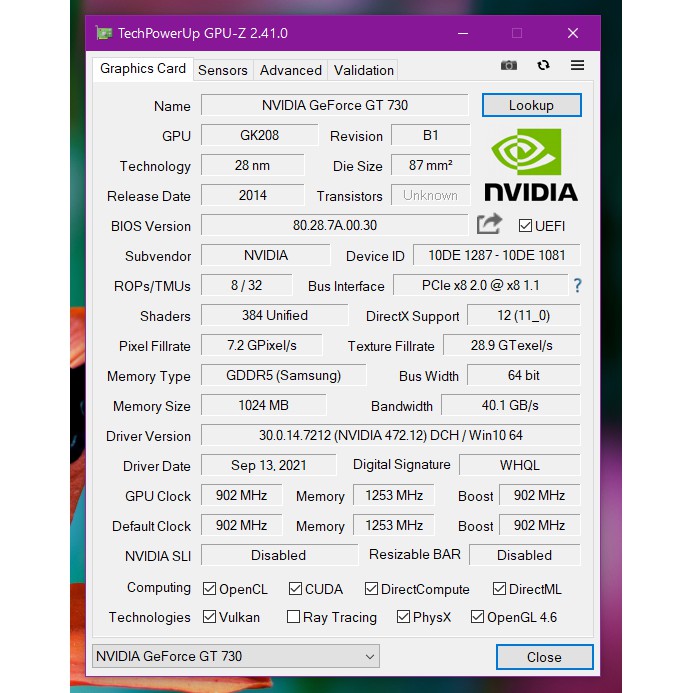Click the Lookup button

click(x=531, y=105)
